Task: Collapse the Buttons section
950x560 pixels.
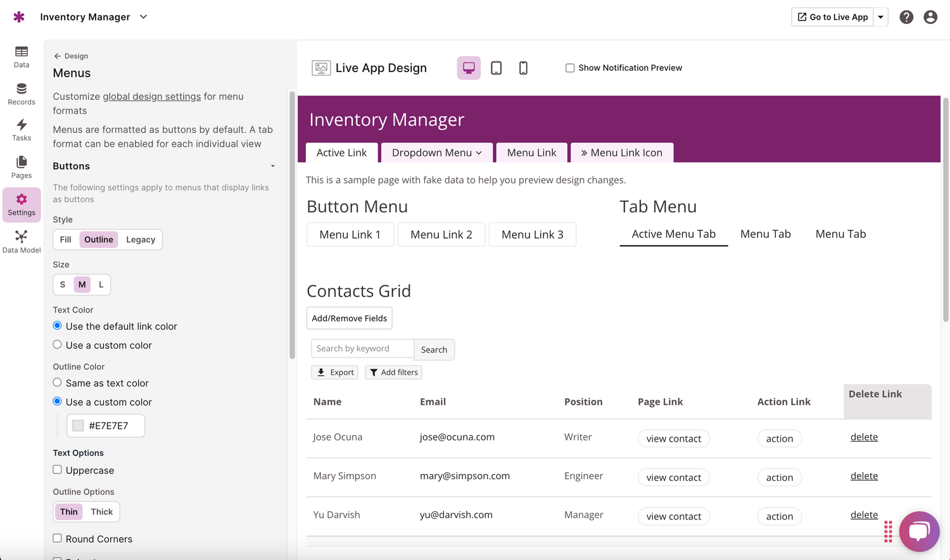Action: pos(272,166)
